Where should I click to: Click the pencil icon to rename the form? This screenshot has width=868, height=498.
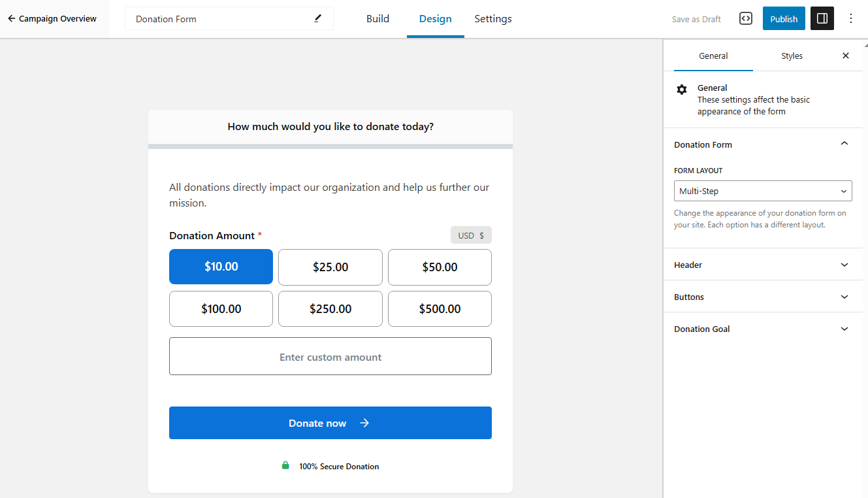[318, 18]
